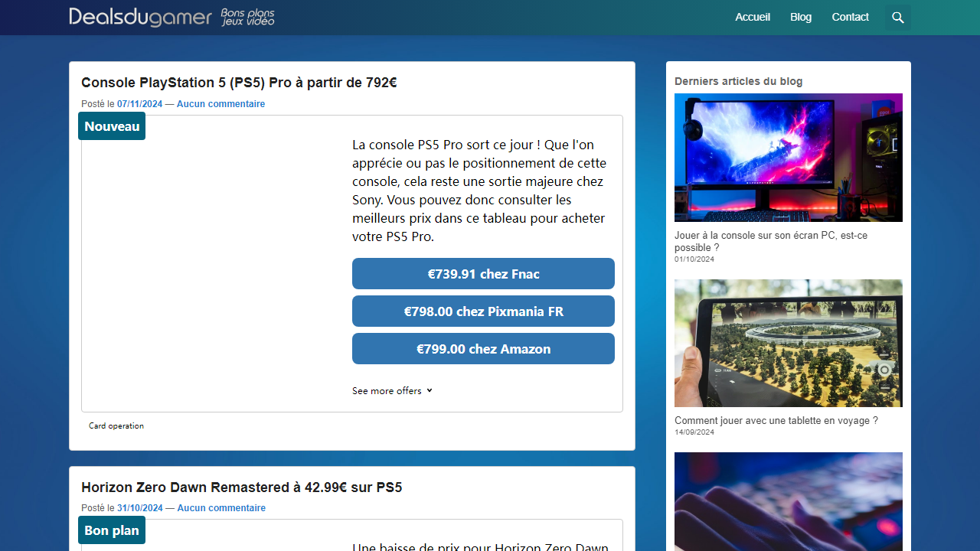Open the Horizon Zero Dawn Remastered article
This screenshot has height=551, width=980.
241,487
